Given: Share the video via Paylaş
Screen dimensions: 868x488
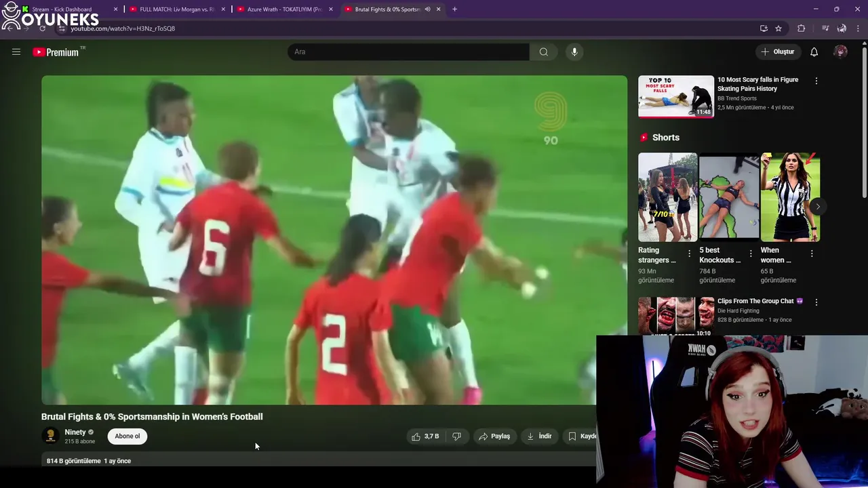Looking at the screenshot, I should (x=494, y=436).
